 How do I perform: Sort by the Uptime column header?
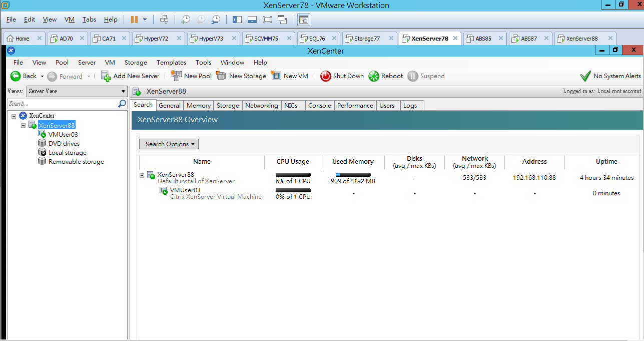point(606,161)
